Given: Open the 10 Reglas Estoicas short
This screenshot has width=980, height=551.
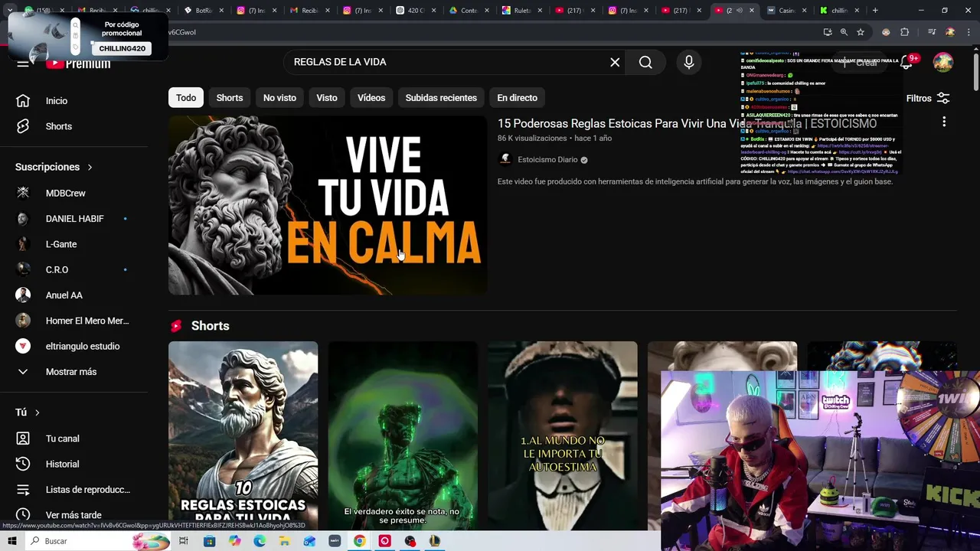Looking at the screenshot, I should pos(243,435).
